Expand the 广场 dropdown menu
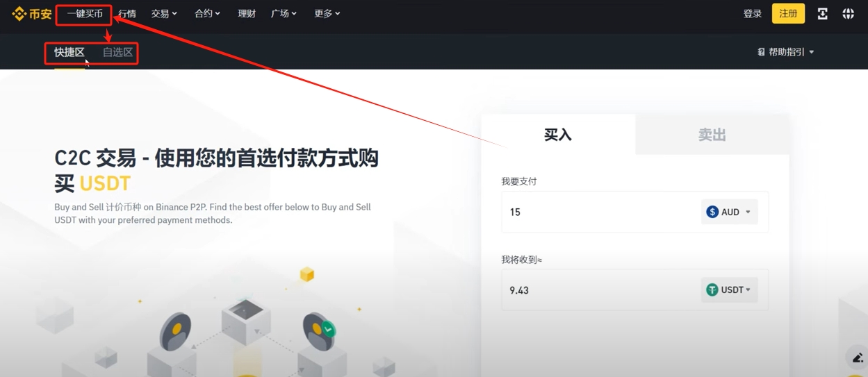 pyautogui.click(x=284, y=14)
